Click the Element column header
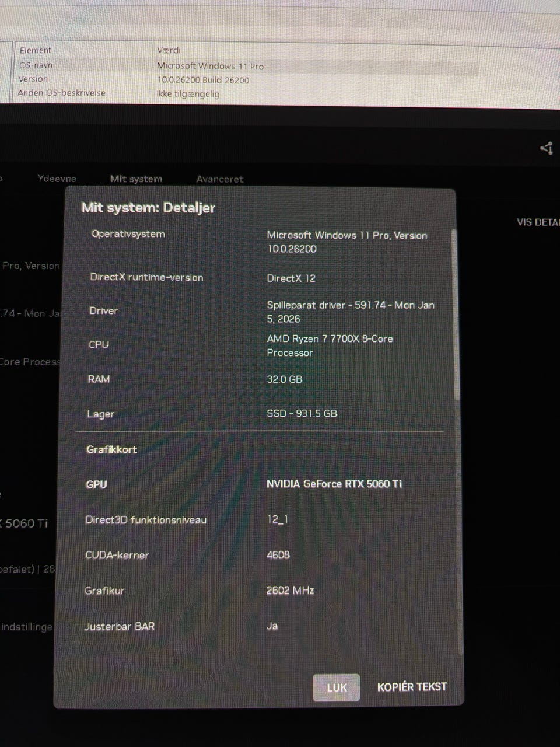Screen dimensions: 560x747 (x=35, y=50)
